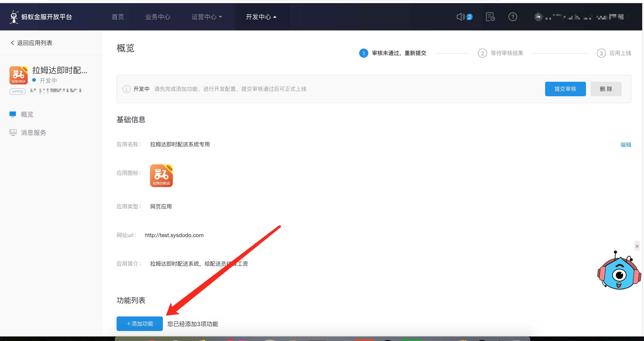644x341 pixels.
Task: Click the 消息服务 chart icon in sidebar
Action: [13, 132]
